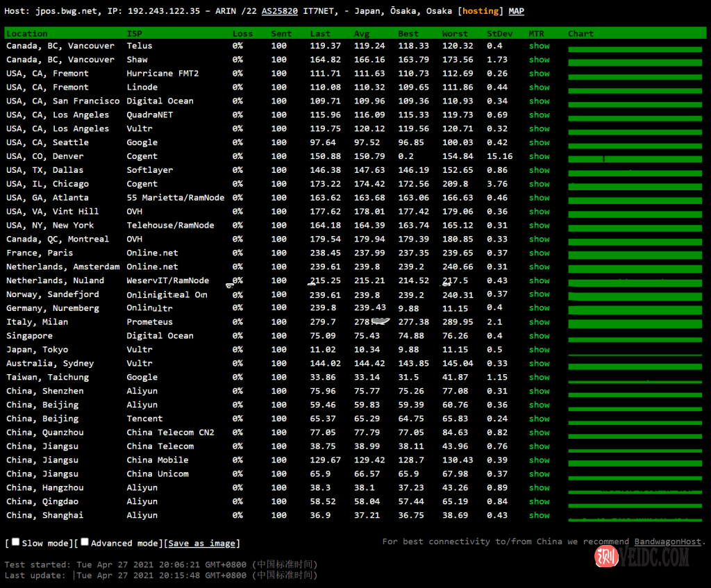Enable the Advanced mode checkbox

pos(85,542)
